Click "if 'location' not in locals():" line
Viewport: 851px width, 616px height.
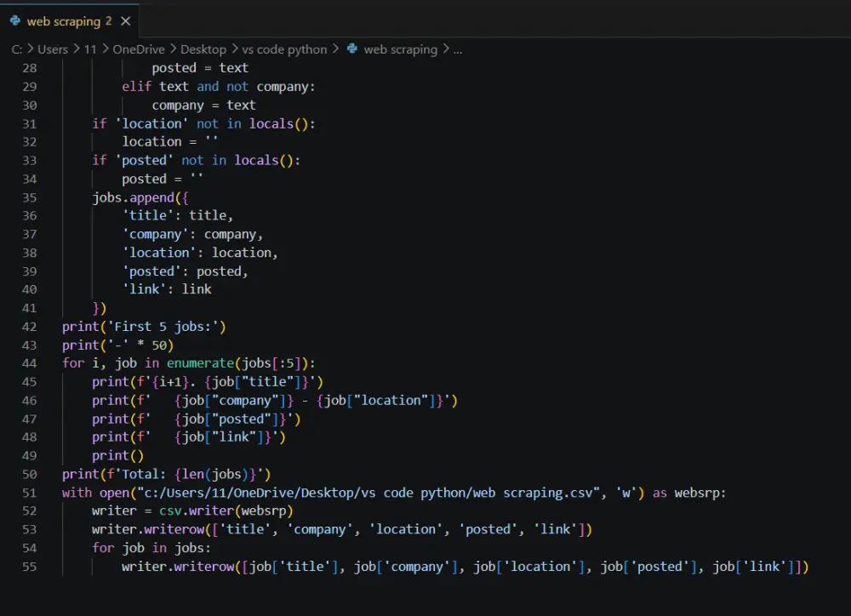[203, 123]
